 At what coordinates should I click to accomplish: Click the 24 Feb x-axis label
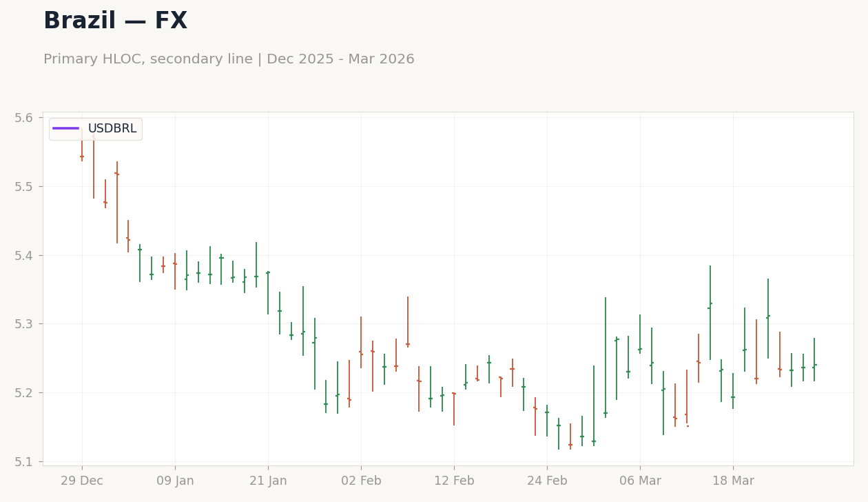(x=547, y=481)
